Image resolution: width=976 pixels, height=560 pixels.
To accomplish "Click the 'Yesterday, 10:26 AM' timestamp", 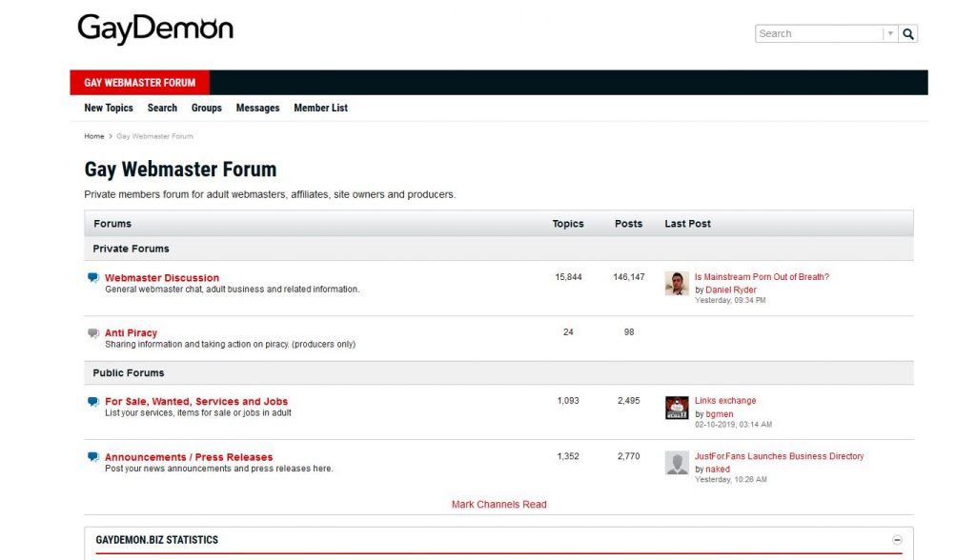I will [x=731, y=480].
